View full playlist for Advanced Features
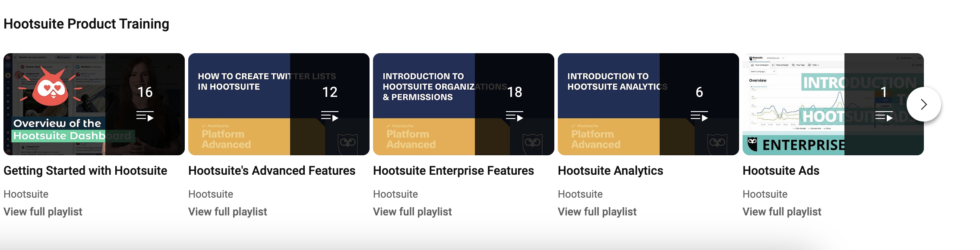This screenshot has width=980, height=250. pos(228,212)
